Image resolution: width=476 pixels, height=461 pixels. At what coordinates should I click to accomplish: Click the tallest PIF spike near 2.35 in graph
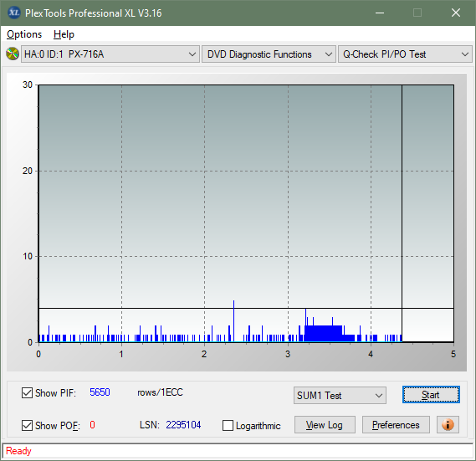point(233,320)
